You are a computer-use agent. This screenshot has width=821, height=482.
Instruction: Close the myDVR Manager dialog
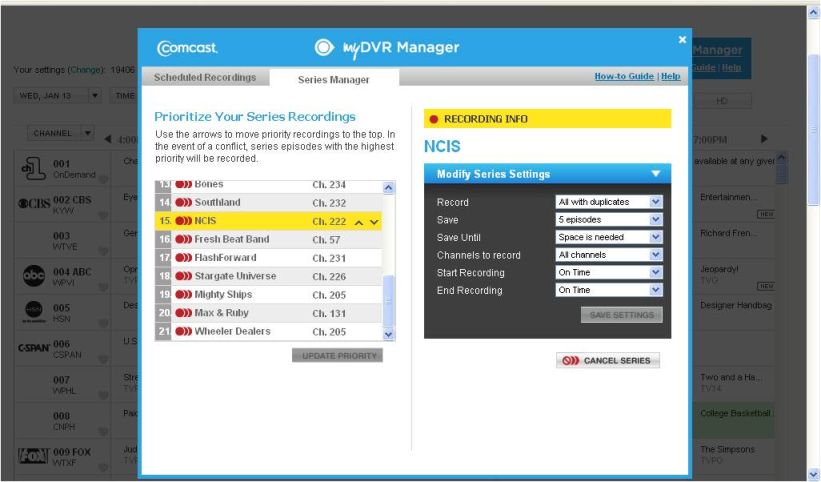tap(682, 40)
